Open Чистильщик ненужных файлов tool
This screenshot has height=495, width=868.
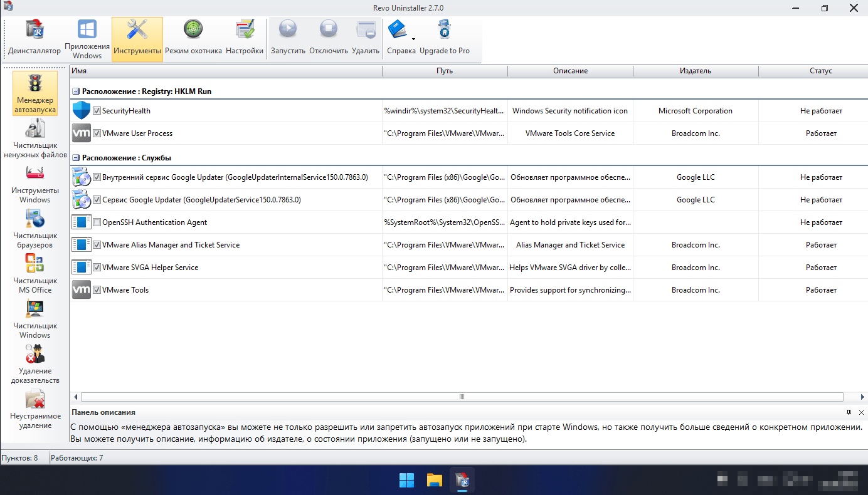point(35,138)
